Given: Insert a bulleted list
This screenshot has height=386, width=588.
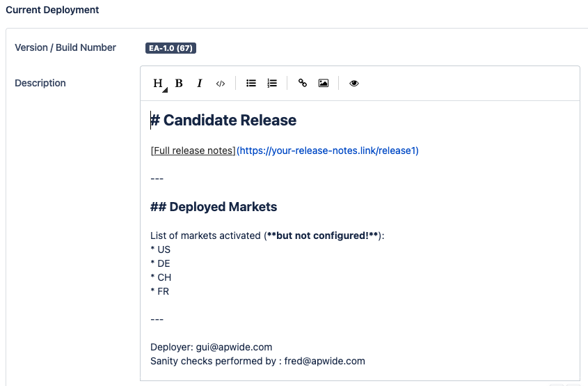Looking at the screenshot, I should (251, 84).
